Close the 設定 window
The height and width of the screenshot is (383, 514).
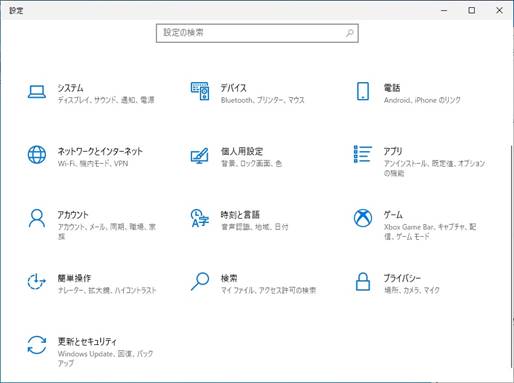click(x=499, y=10)
